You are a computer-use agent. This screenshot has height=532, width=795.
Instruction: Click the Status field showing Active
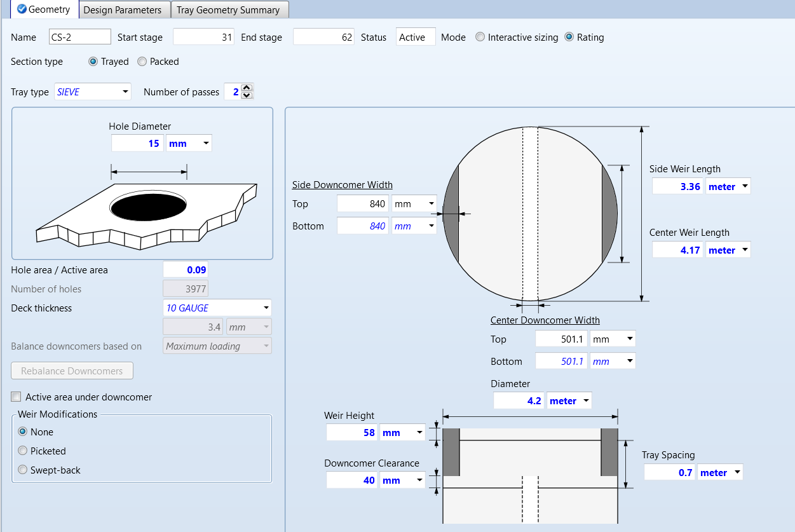(x=416, y=38)
